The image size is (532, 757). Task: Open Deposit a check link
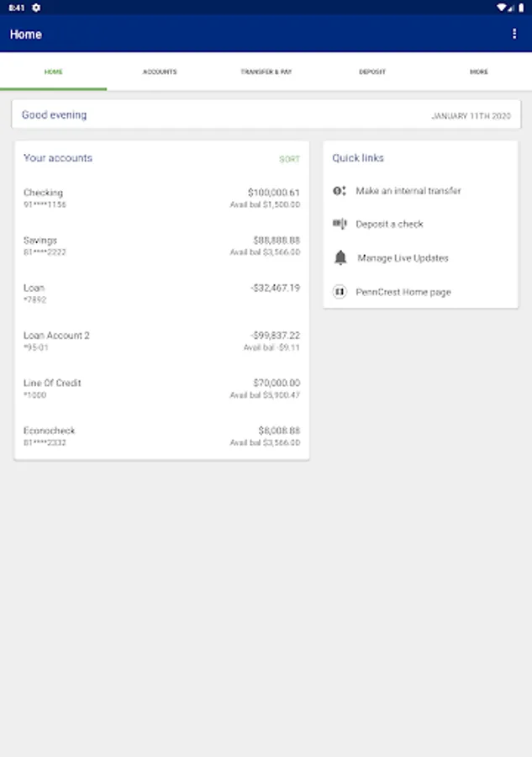pos(389,225)
